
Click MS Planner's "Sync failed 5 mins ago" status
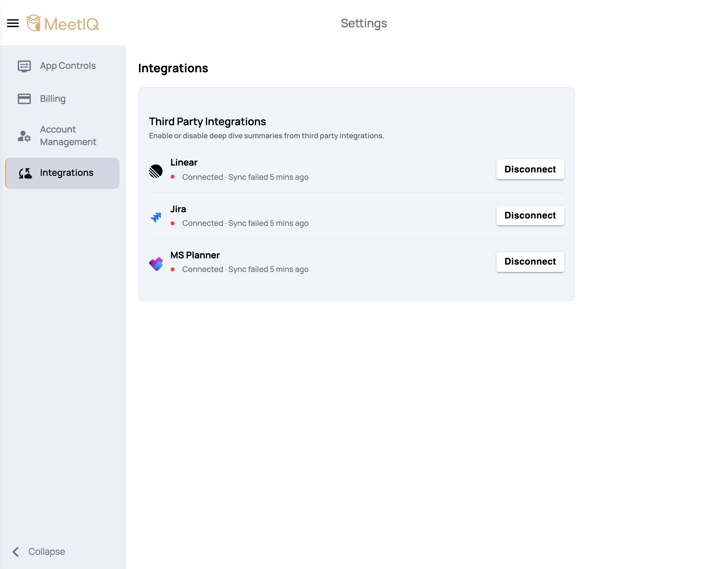[x=268, y=269]
